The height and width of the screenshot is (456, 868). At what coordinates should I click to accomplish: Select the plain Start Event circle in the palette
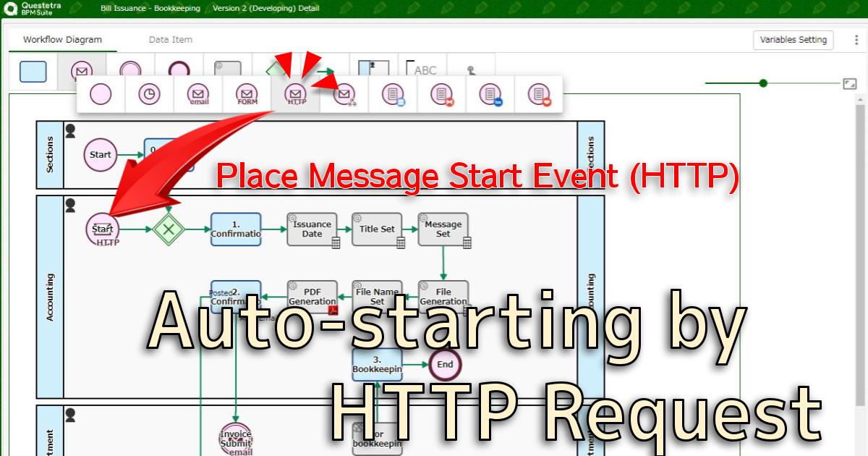pyautogui.click(x=100, y=94)
